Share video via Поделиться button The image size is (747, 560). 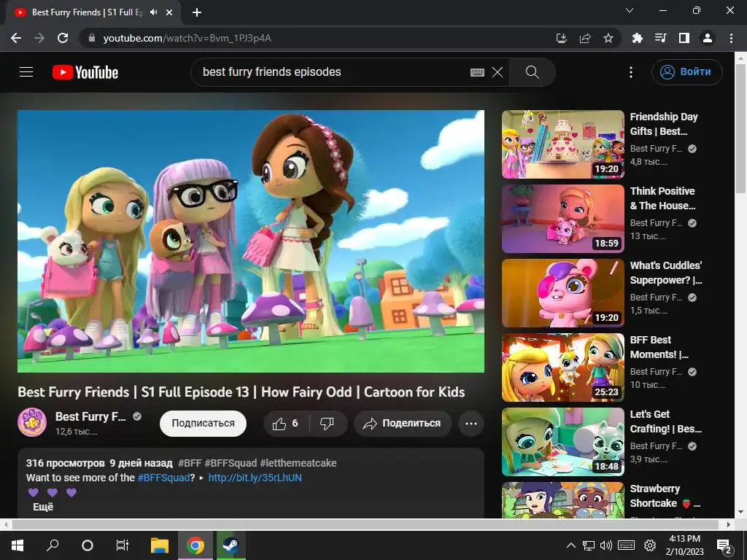coord(403,424)
